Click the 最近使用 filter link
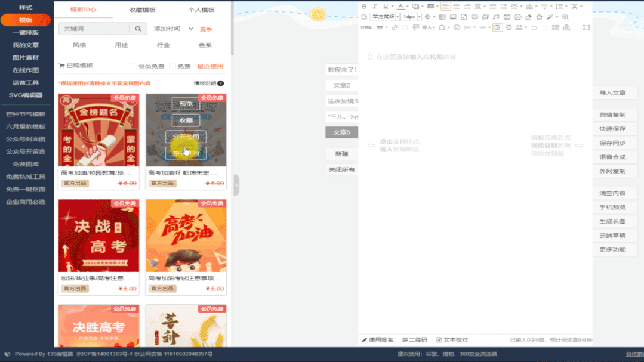The image size is (644, 362). point(210,66)
